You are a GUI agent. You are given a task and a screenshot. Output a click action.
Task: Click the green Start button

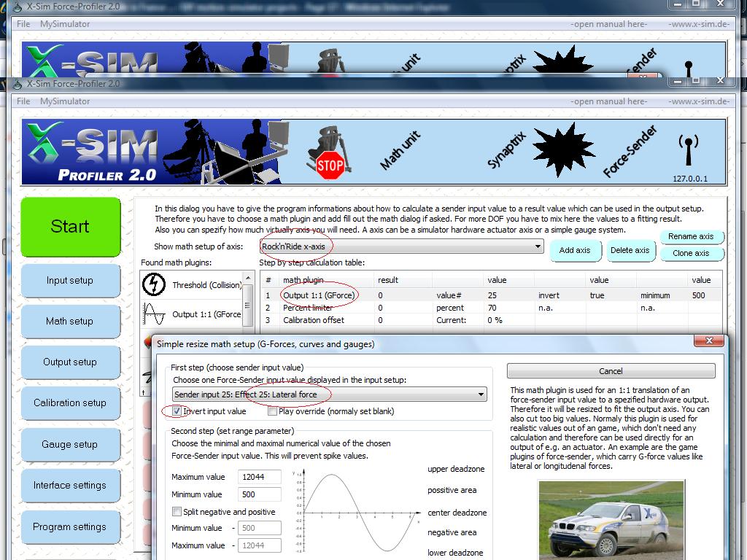pyautogui.click(x=71, y=227)
